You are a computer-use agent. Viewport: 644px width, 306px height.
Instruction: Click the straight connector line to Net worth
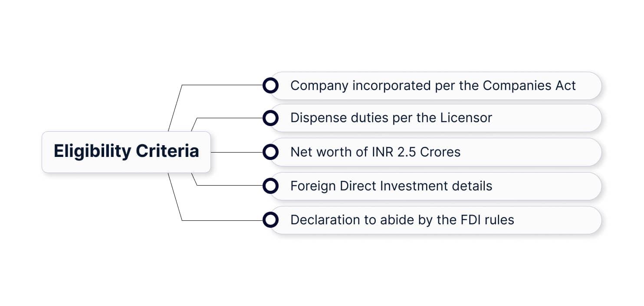237,153
